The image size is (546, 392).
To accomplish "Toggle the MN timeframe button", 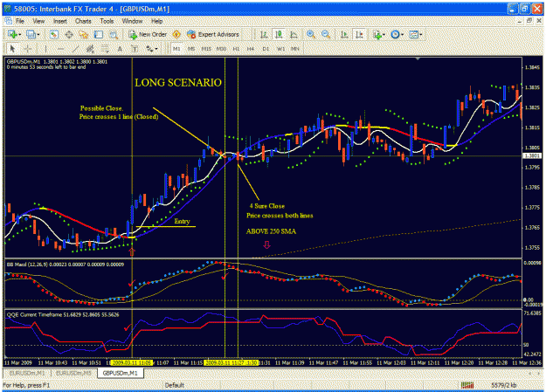I will (295, 49).
